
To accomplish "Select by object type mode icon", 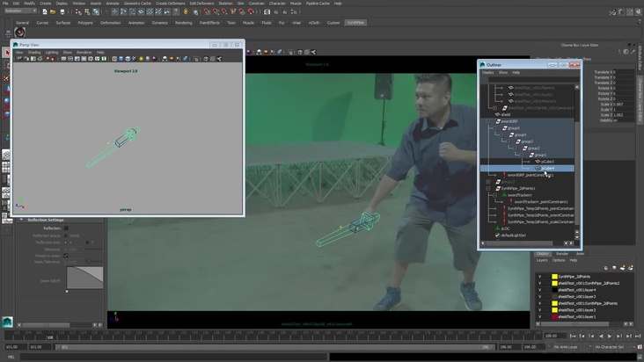I will pyautogui.click(x=87, y=12).
